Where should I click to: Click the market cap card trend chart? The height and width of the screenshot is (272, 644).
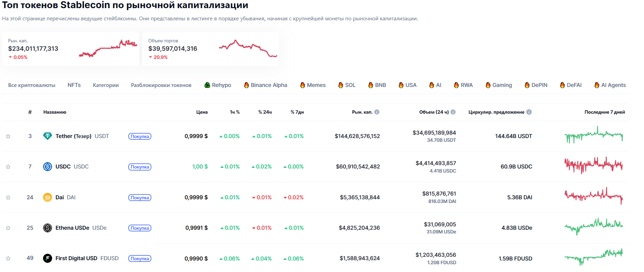click(x=108, y=49)
